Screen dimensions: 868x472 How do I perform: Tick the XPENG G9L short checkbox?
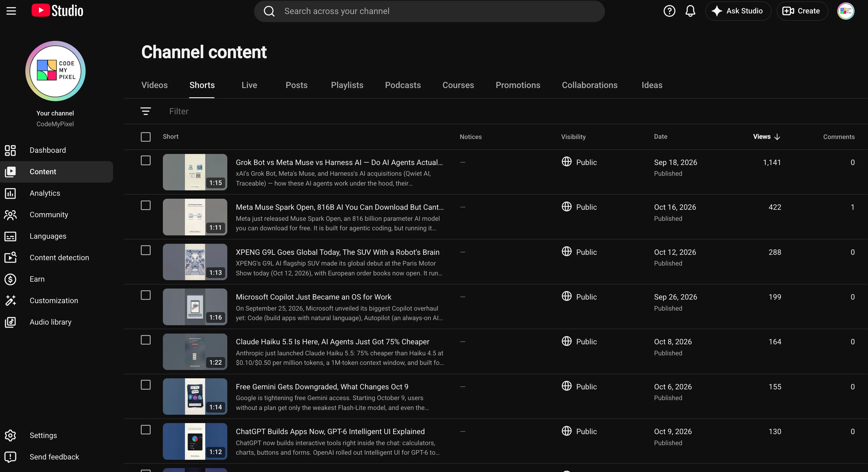146,250
